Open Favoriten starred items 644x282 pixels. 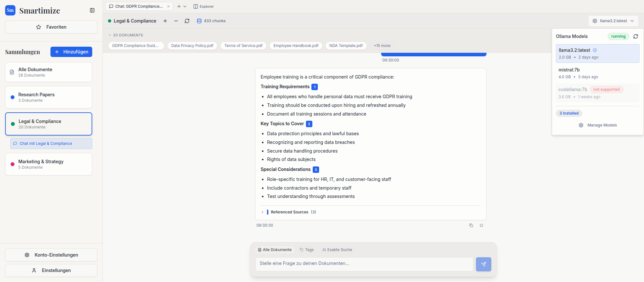pos(51,27)
